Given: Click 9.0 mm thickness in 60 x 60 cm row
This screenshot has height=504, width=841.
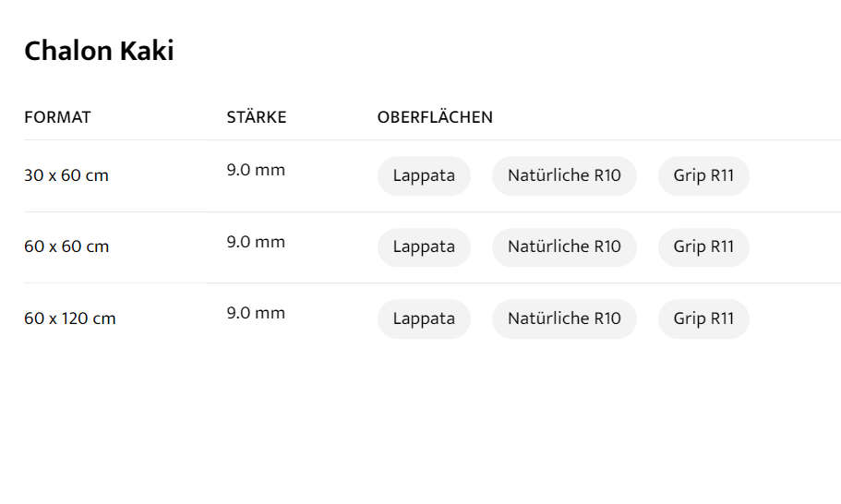Looking at the screenshot, I should point(256,242).
